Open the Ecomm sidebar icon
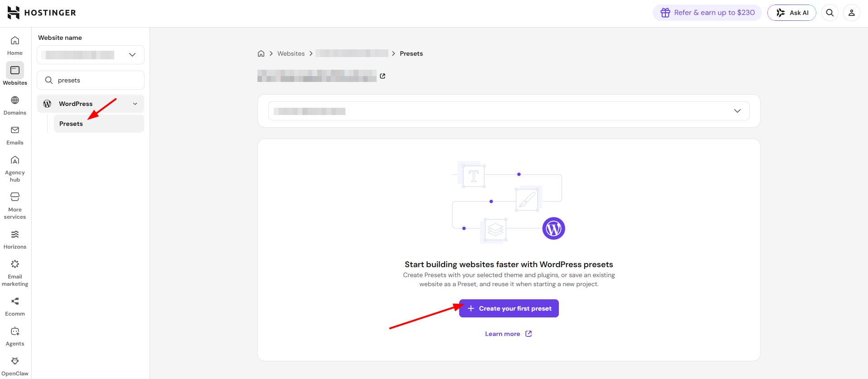868x379 pixels. 15,301
